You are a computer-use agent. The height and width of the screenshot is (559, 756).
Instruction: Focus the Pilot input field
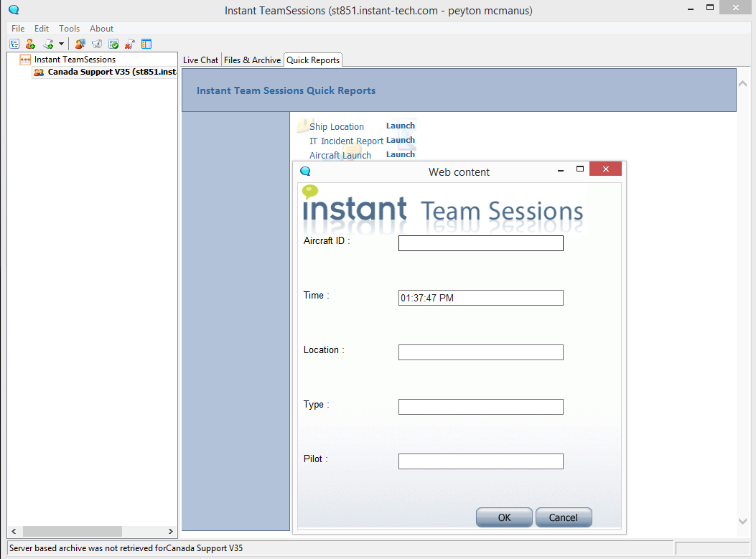click(481, 461)
